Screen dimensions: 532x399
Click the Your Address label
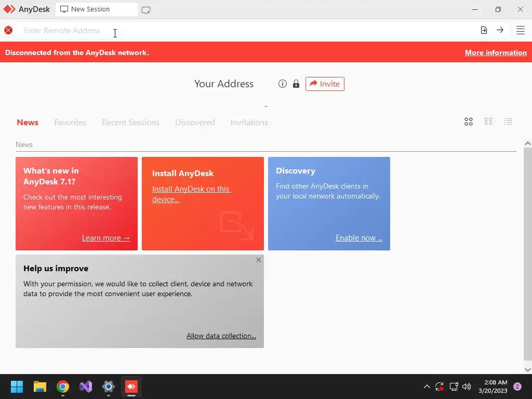click(x=224, y=84)
